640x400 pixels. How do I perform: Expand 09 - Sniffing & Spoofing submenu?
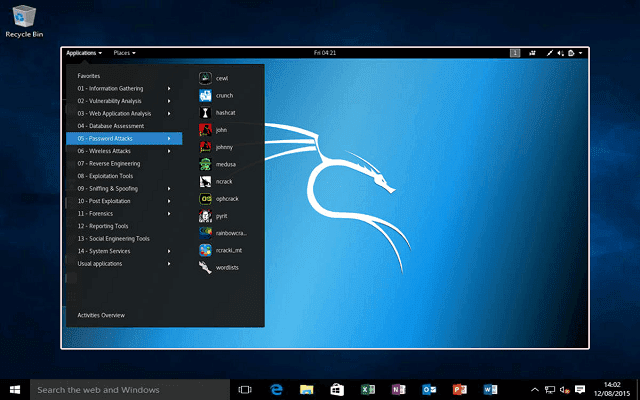tap(124, 189)
